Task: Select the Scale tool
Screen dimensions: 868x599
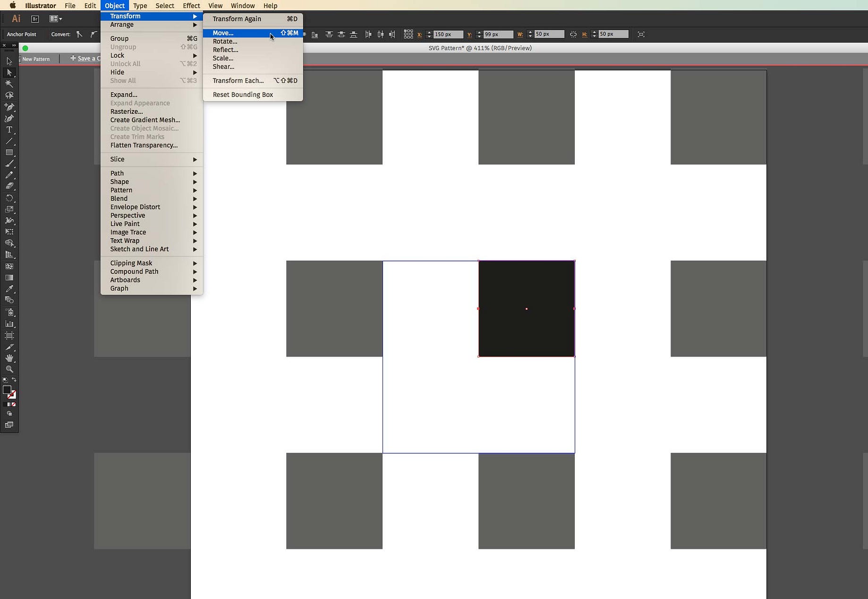Action: pos(9,209)
